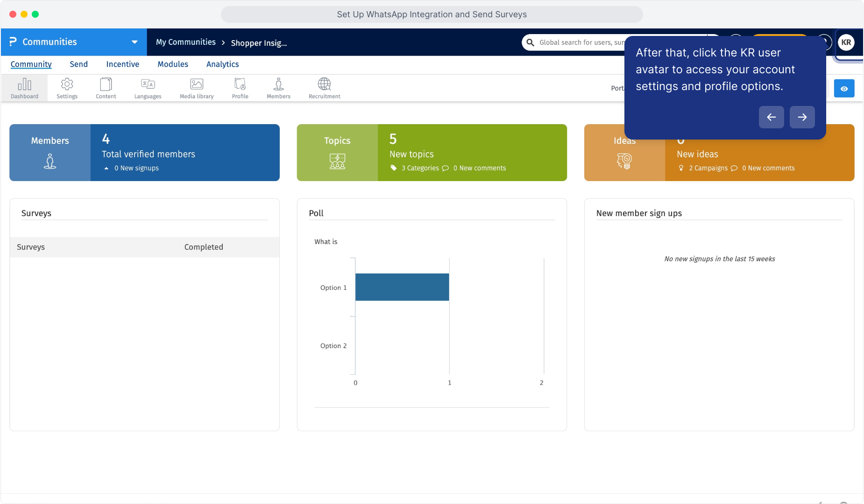Click 'New ideas' label
The image size is (864, 504).
(x=697, y=154)
